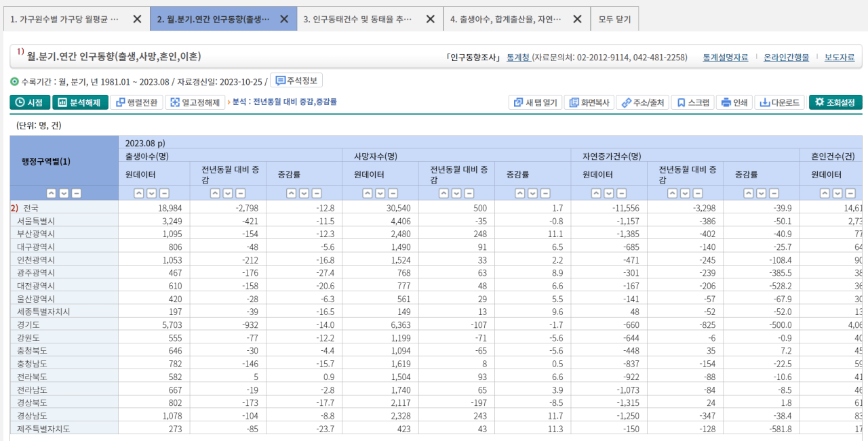The image size is (868, 441).
Task: Open 온라인간행물 link
Action: point(786,58)
